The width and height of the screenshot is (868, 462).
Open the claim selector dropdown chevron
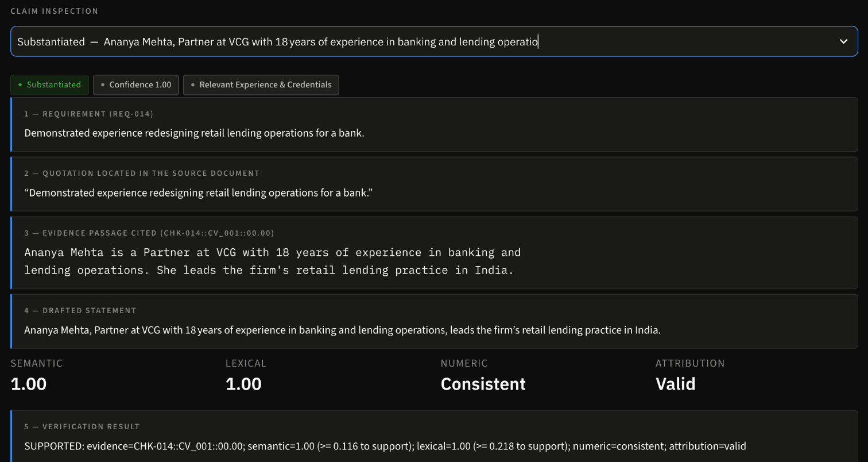(x=843, y=41)
